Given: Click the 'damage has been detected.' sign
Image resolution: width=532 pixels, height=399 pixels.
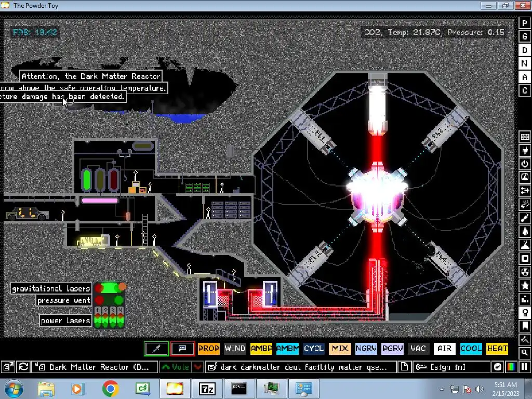Looking at the screenshot, I should coord(63,97).
